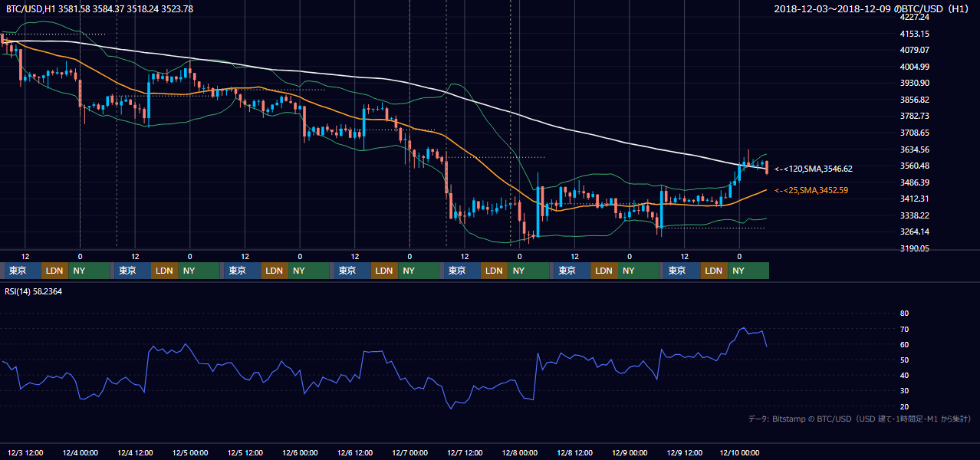Viewport: 980px width, 460px height.
Task: Click the 12/7 12:00 date label
Action: coord(465,452)
